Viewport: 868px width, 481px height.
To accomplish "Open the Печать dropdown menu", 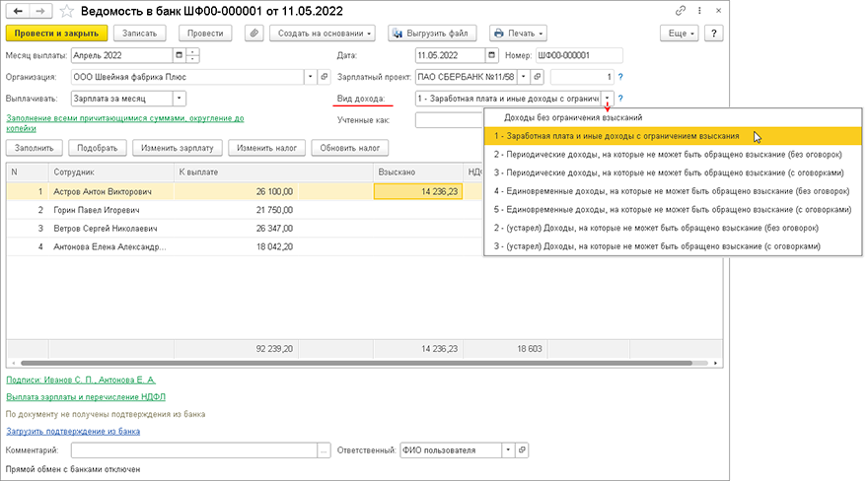I will [518, 34].
